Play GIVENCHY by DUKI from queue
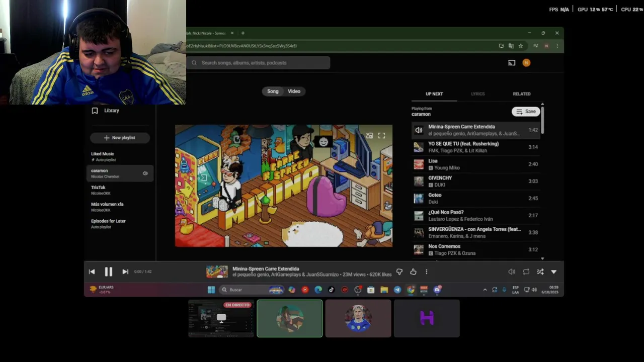644x362 pixels. (x=476, y=181)
